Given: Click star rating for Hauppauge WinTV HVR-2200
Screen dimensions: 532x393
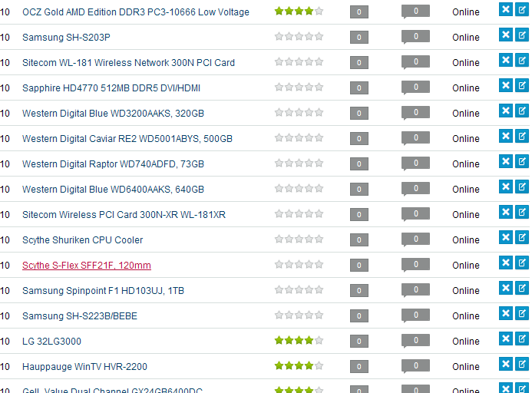Looking at the screenshot, I should click(x=299, y=366).
